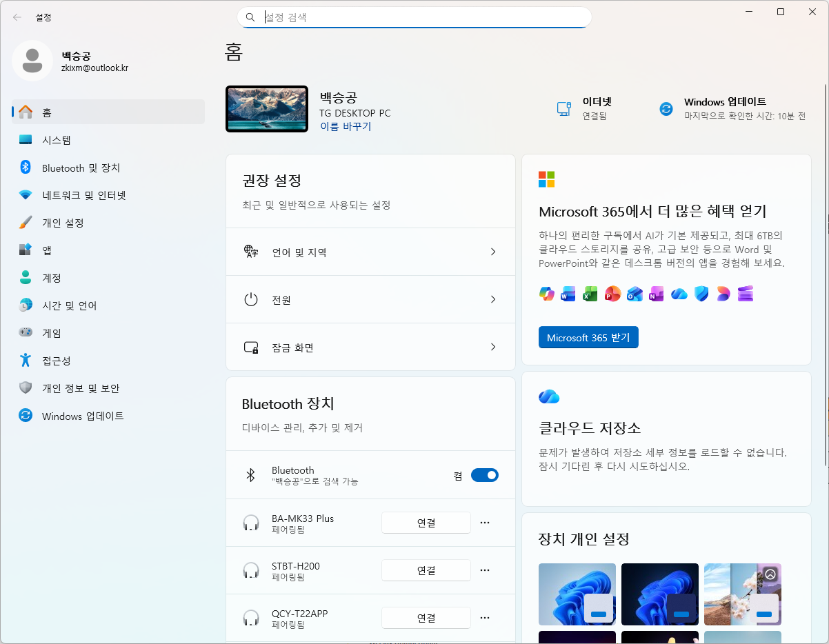Click the Bluetooth 및 장치 sidebar icon
Screen dimensions: 829x644
click(26, 168)
